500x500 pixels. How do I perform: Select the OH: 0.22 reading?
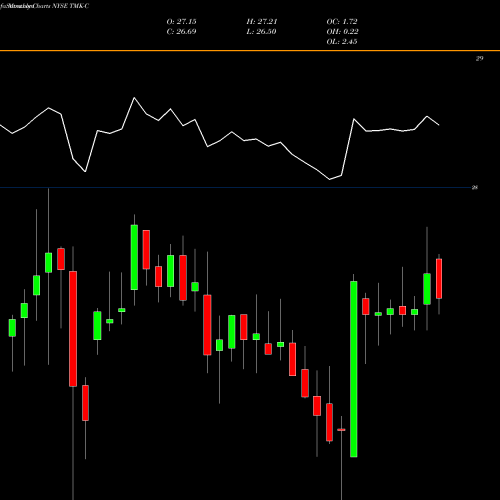(x=342, y=32)
